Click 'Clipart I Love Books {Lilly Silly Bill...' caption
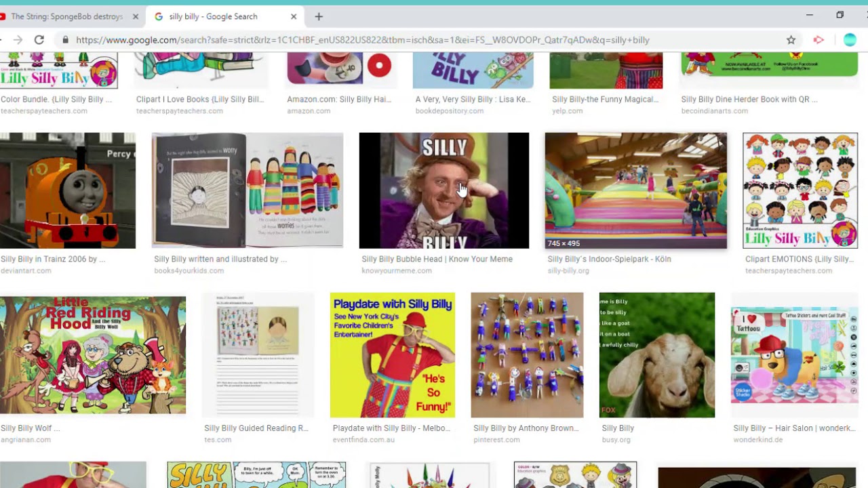The height and width of the screenshot is (488, 868). pyautogui.click(x=200, y=99)
